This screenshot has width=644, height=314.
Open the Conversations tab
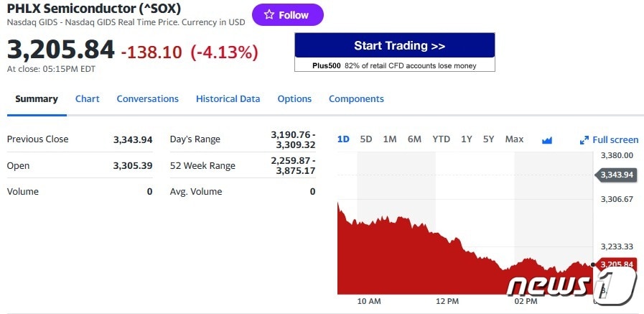[147, 99]
